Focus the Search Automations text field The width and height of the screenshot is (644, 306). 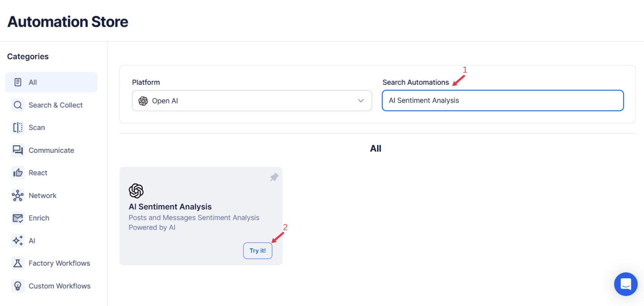(x=502, y=101)
